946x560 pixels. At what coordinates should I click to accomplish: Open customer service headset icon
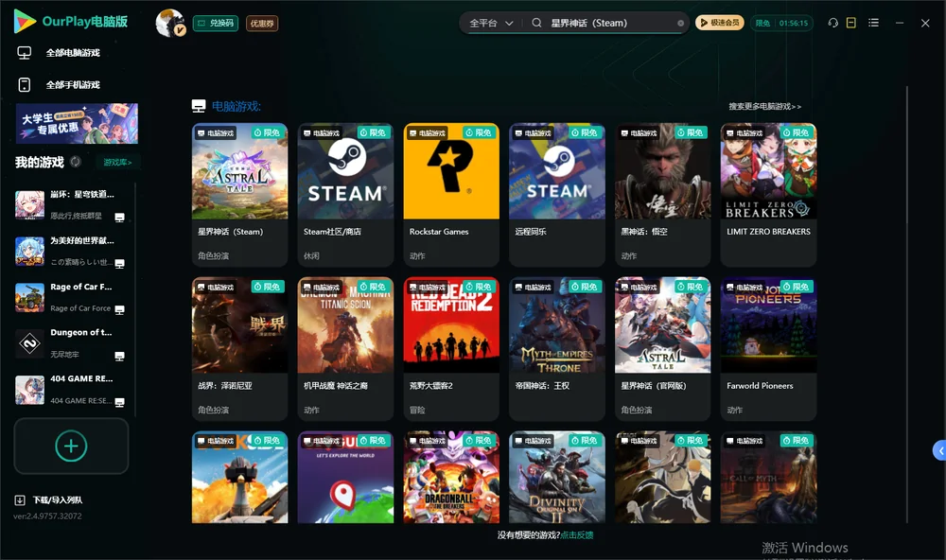832,23
